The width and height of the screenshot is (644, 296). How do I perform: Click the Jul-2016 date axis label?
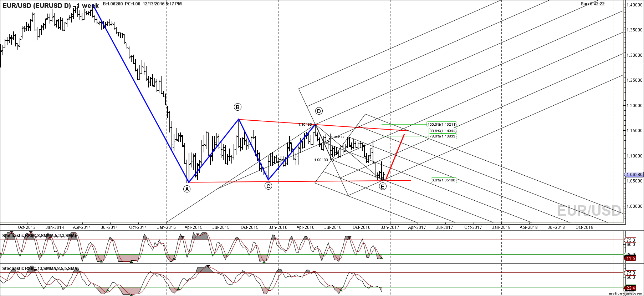333,227
